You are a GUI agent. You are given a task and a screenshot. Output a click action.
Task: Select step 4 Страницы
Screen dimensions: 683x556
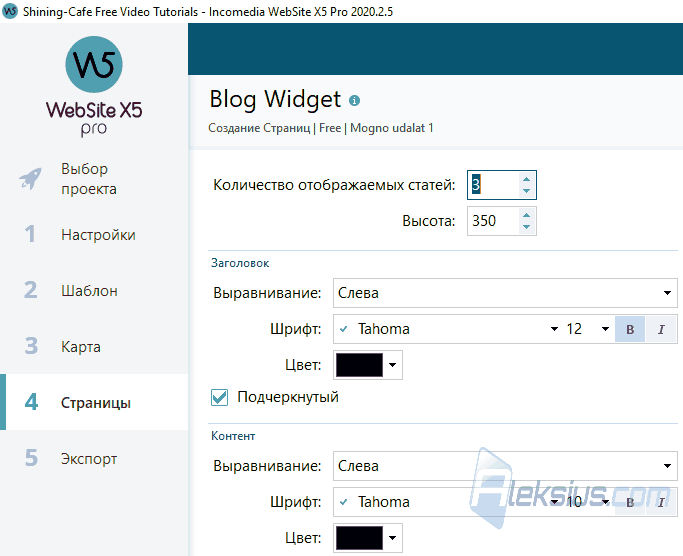[x=94, y=402]
